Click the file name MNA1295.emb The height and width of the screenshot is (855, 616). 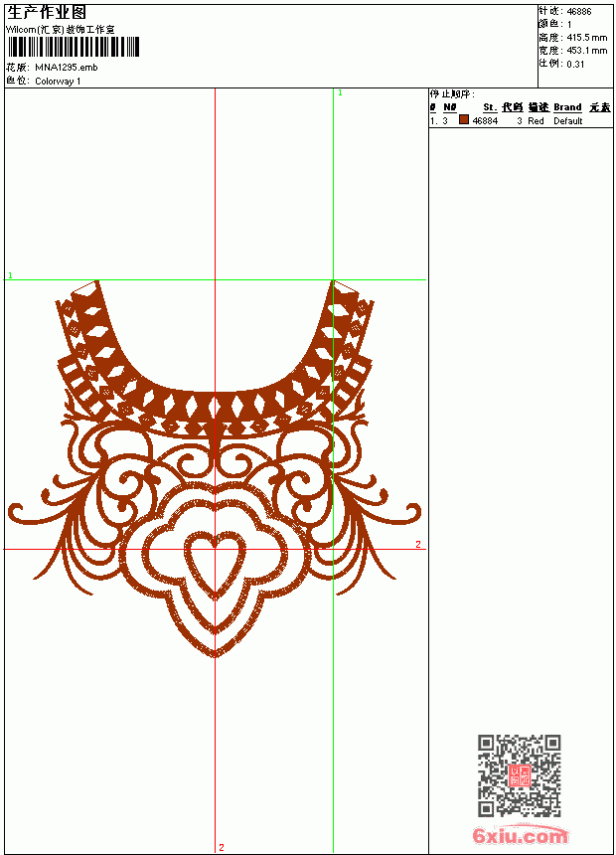point(67,68)
